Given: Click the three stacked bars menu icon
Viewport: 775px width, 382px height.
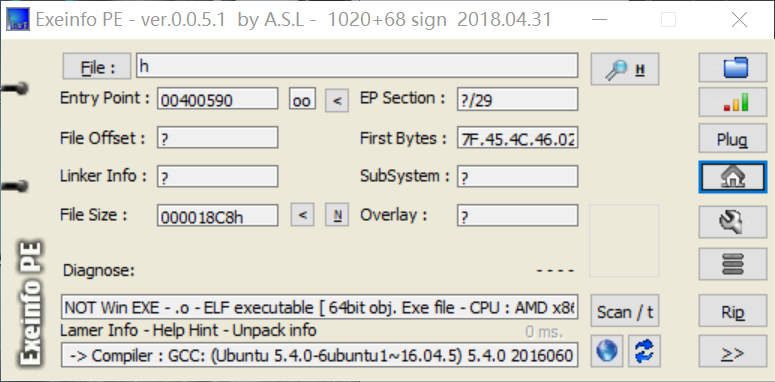Looking at the screenshot, I should [x=732, y=264].
